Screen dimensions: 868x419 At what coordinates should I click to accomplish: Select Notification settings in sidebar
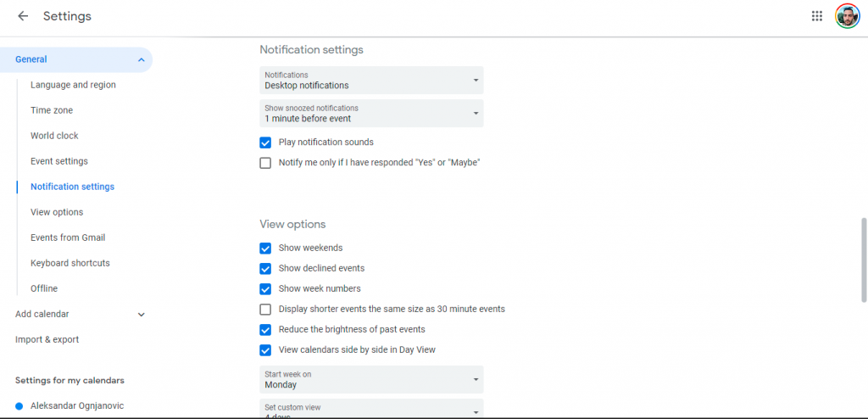73,187
